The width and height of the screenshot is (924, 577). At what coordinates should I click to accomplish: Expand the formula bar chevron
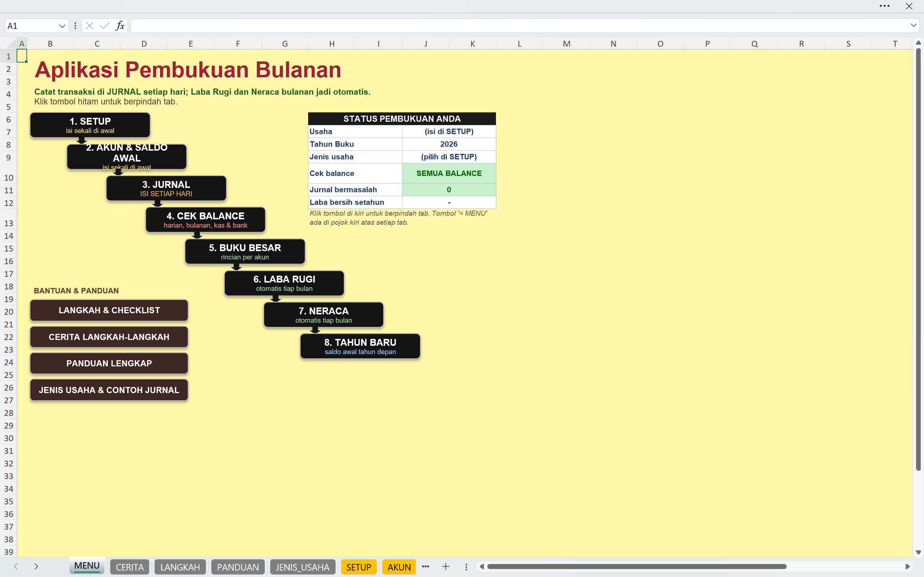913,25
